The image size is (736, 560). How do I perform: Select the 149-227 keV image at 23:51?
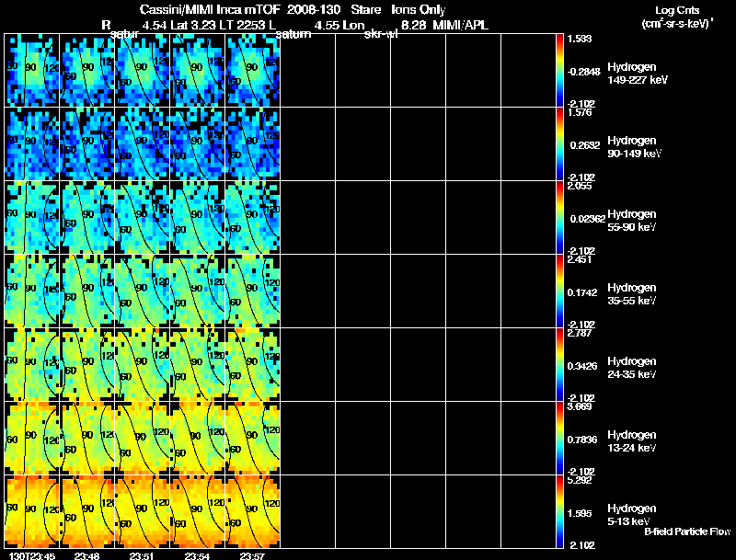point(143,71)
